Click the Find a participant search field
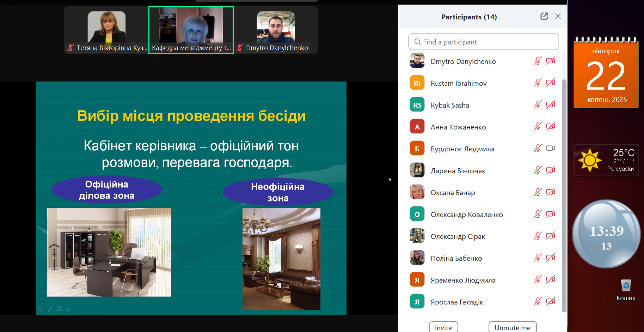This screenshot has height=332, width=644. pyautogui.click(x=483, y=42)
